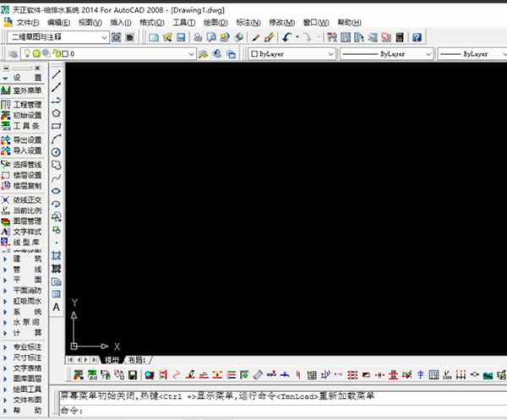This screenshot has width=507, height=420.
Task: Click the Workspace settings gear icon
Action: tap(116, 37)
